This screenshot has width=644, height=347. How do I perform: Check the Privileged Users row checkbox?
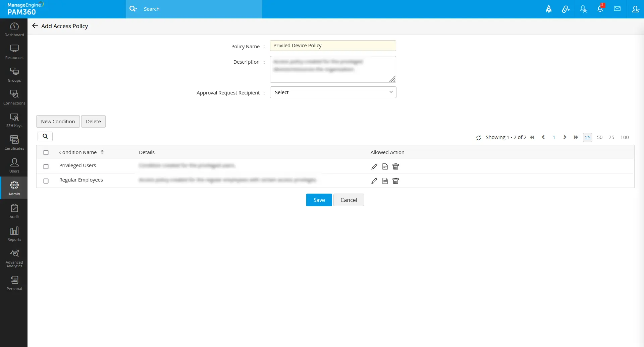[x=46, y=166]
